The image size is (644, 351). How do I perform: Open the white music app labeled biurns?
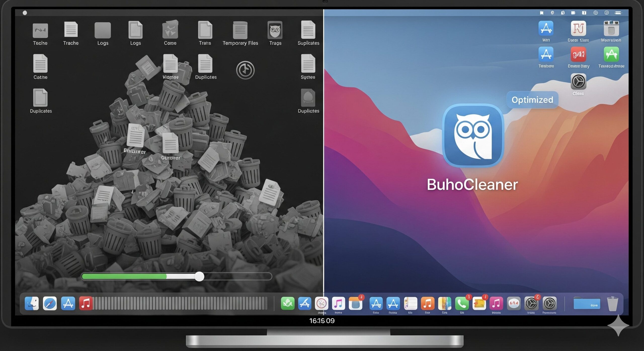tap(338, 303)
